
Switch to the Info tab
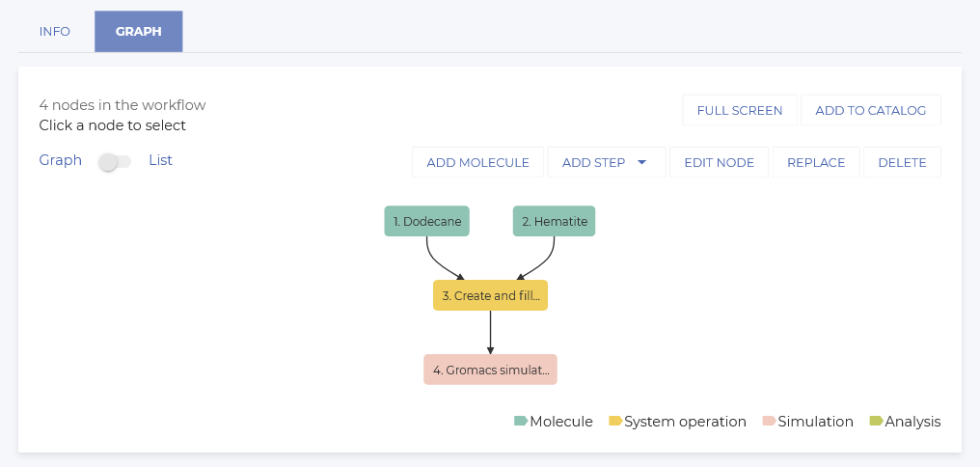click(55, 31)
